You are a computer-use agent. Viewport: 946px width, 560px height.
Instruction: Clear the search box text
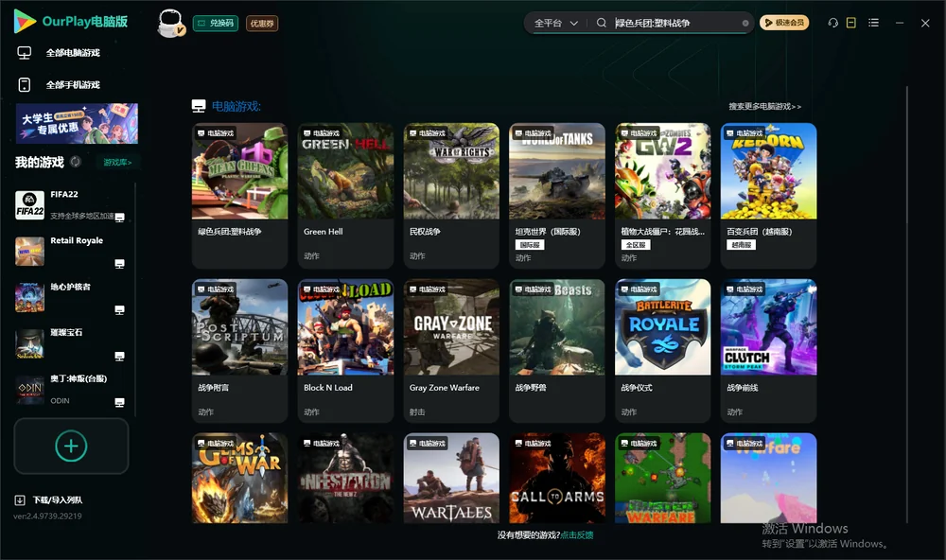pos(745,23)
